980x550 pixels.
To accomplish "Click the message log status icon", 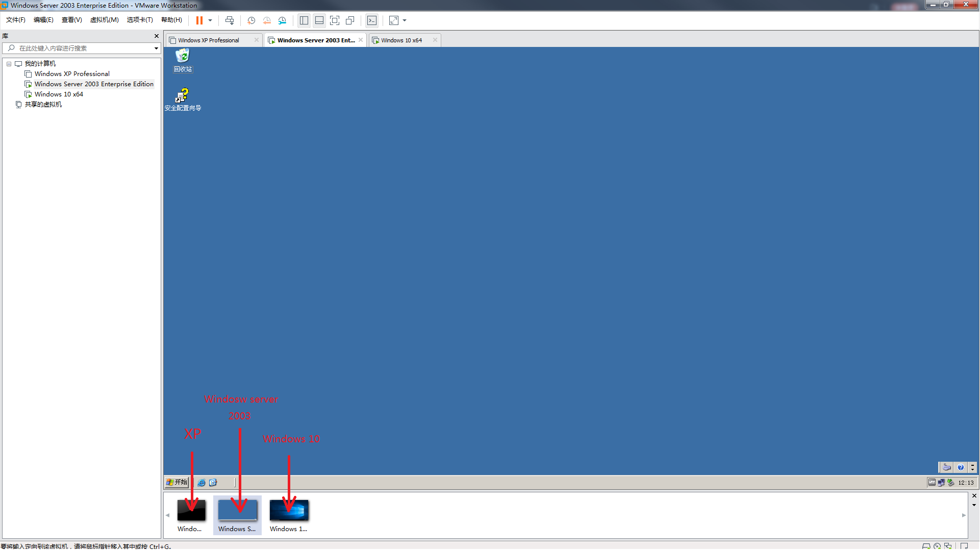I will pos(964,546).
